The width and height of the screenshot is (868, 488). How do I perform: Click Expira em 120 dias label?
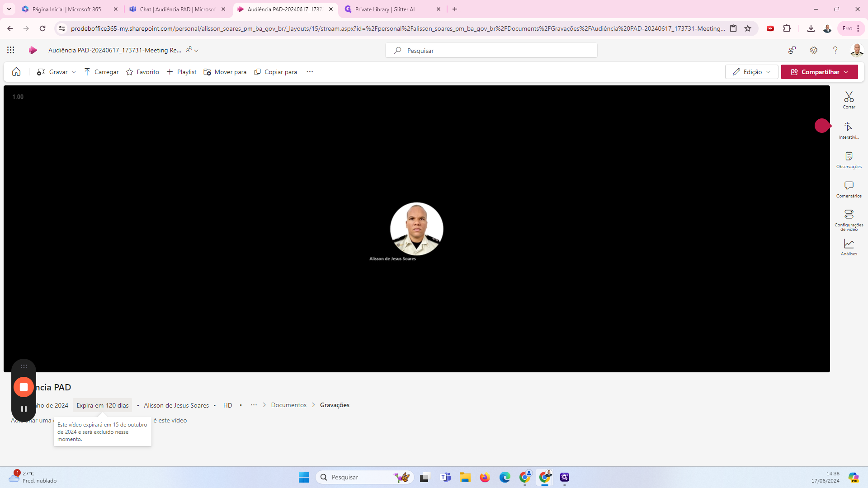103,405
